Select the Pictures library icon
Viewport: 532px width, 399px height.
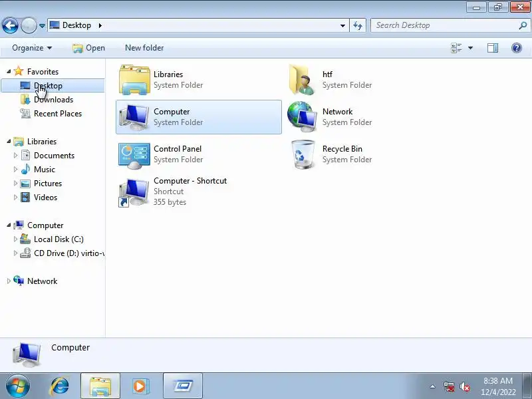pyautogui.click(x=25, y=184)
